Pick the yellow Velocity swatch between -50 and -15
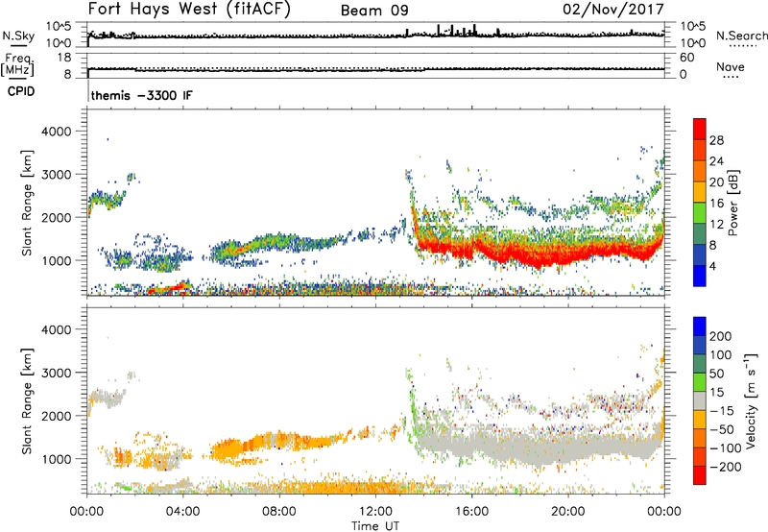Viewport: 768px width, 532px height. click(x=700, y=420)
